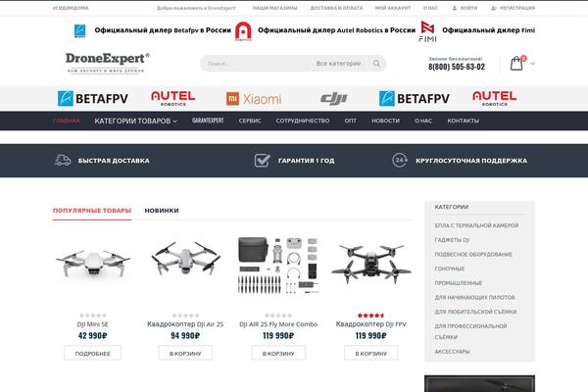The image size is (588, 392).
Task: Click the fast delivery truck icon
Action: click(x=63, y=160)
